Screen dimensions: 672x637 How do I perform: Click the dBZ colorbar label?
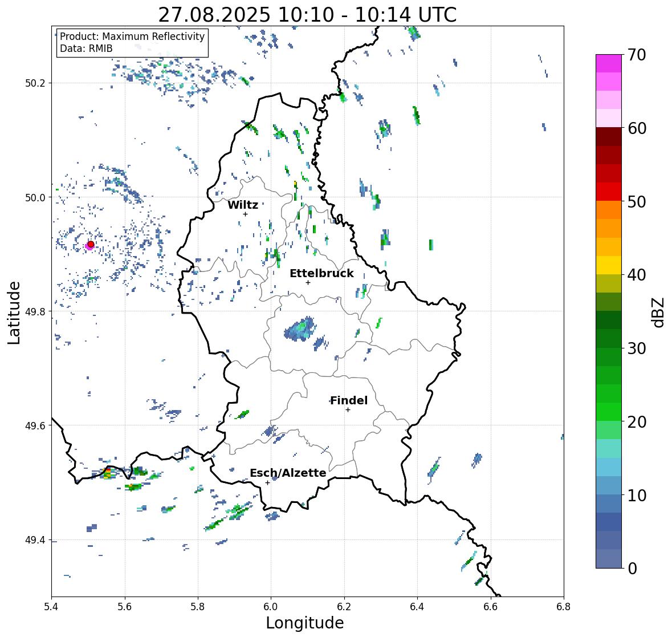pyautogui.click(x=659, y=313)
